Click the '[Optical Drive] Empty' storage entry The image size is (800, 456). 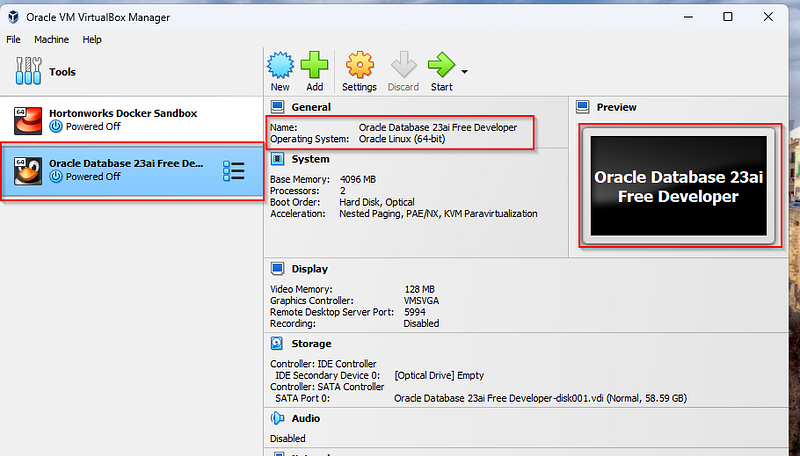tap(439, 375)
